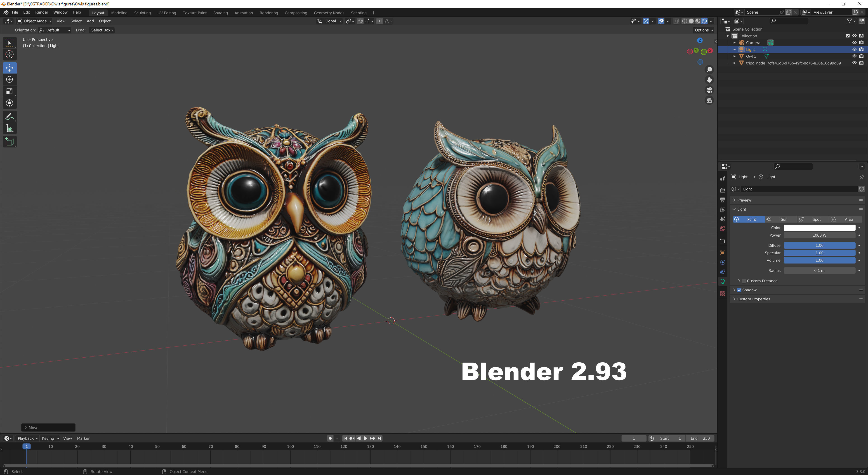Select the Annotate tool
868x475 pixels.
click(9, 117)
